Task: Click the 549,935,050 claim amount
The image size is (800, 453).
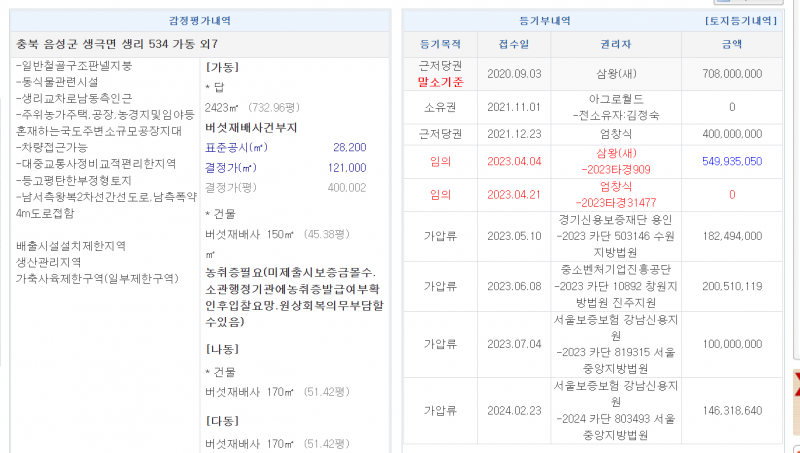Action: (732, 161)
